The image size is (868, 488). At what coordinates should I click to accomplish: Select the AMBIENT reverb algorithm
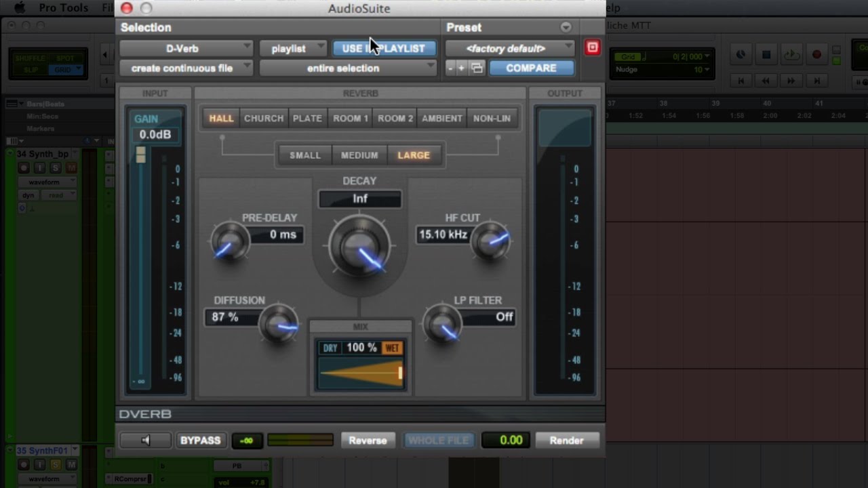click(x=442, y=118)
